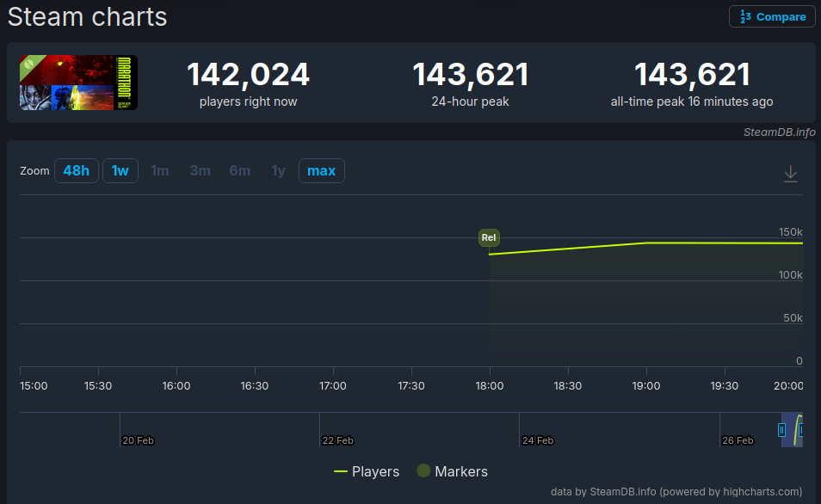
Task: Set zoom to 1w
Action: coord(120,170)
